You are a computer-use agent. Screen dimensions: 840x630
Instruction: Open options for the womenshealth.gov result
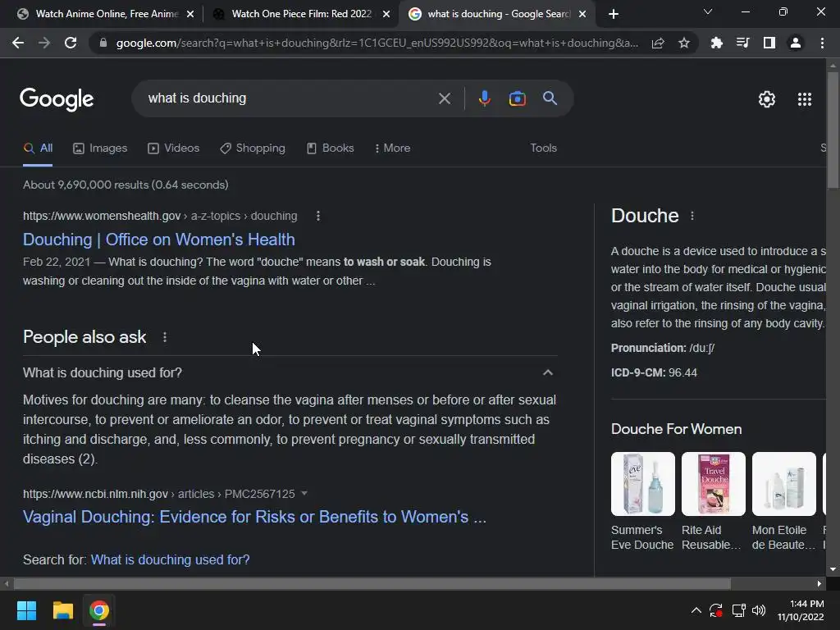(318, 216)
